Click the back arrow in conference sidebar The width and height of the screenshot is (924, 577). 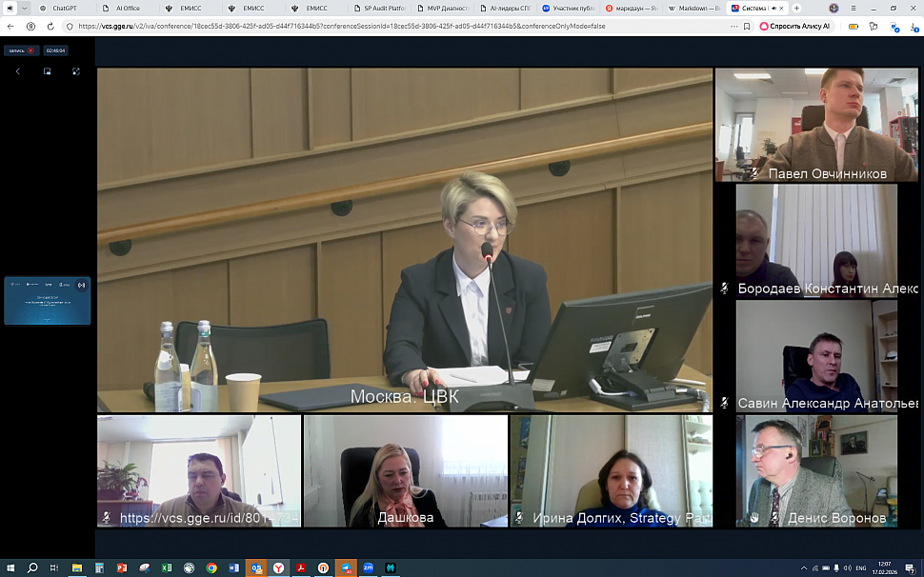click(x=17, y=71)
